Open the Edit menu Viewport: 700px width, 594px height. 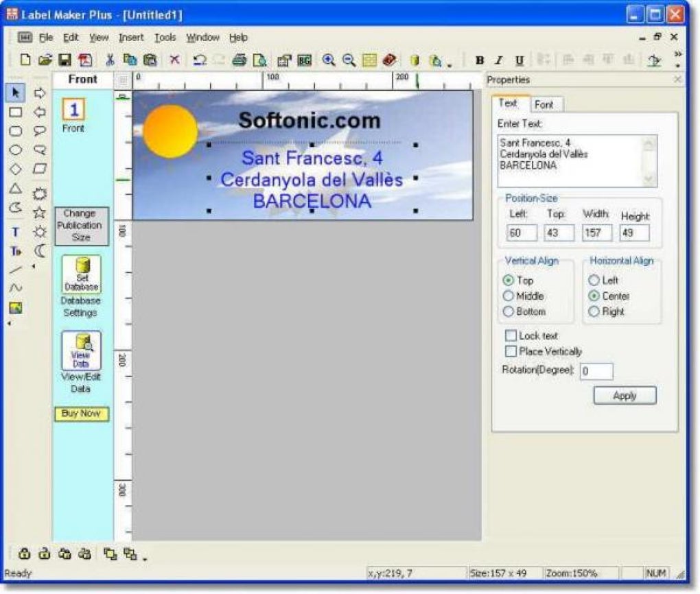click(x=71, y=38)
